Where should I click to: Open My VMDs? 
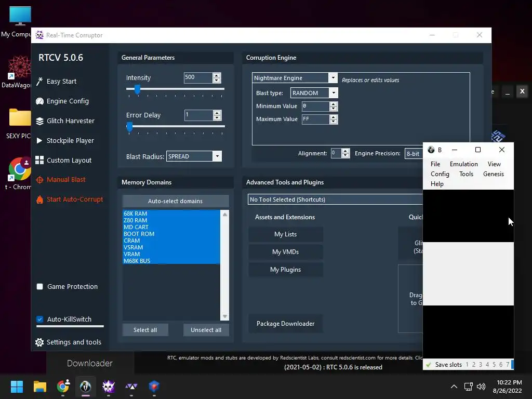285,252
